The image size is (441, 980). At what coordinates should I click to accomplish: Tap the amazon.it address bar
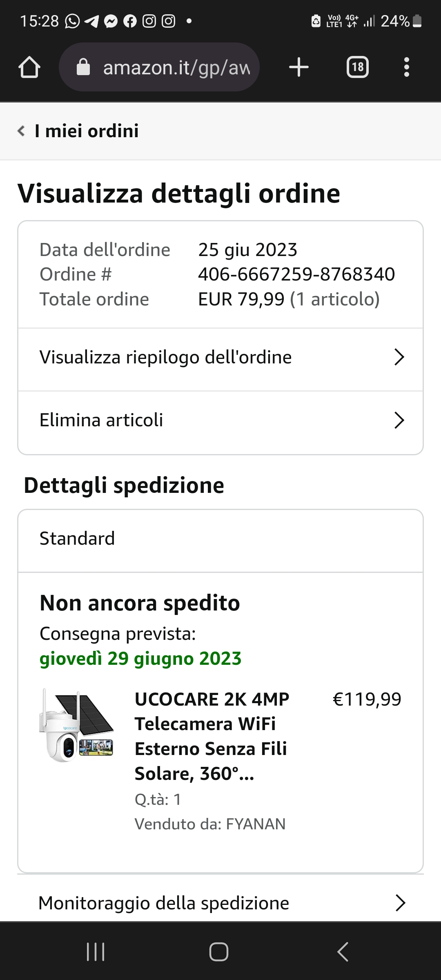click(159, 67)
